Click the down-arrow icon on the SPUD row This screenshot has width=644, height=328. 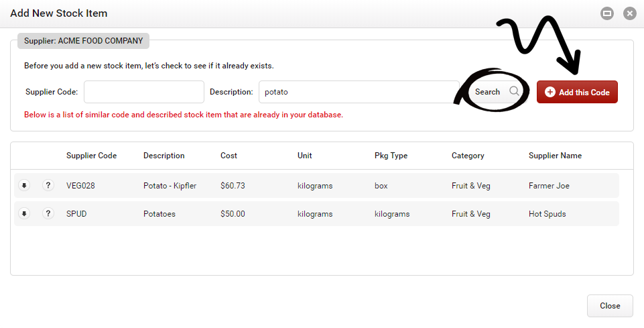click(24, 214)
